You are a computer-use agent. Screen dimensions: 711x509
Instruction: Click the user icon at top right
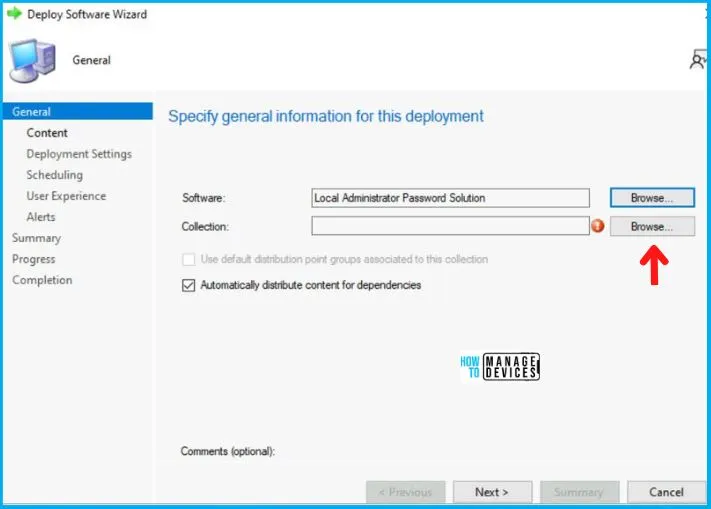[x=698, y=62]
